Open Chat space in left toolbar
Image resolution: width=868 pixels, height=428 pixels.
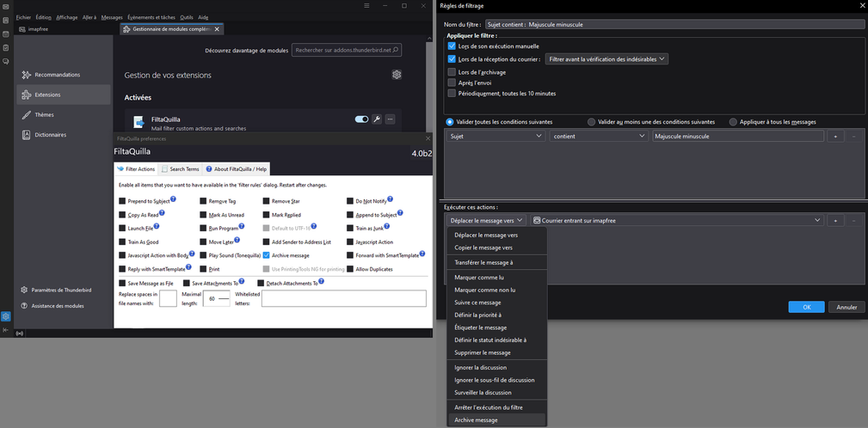click(x=6, y=61)
